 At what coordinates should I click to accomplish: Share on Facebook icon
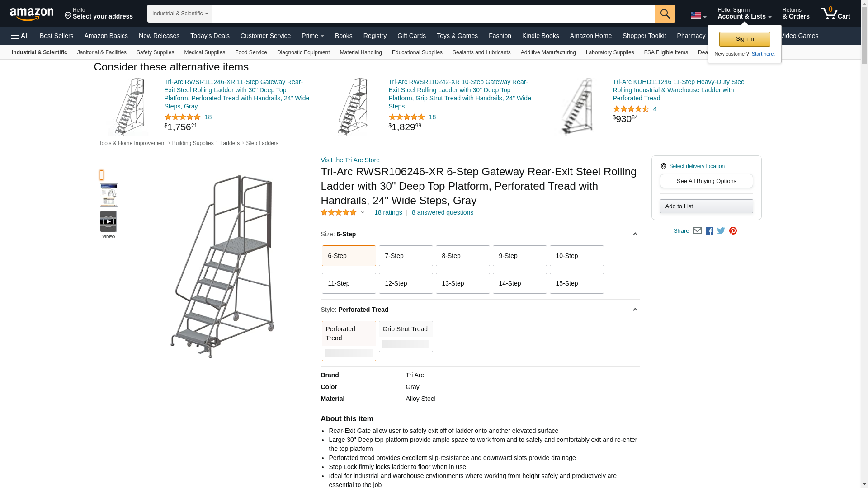pyautogui.click(x=709, y=231)
